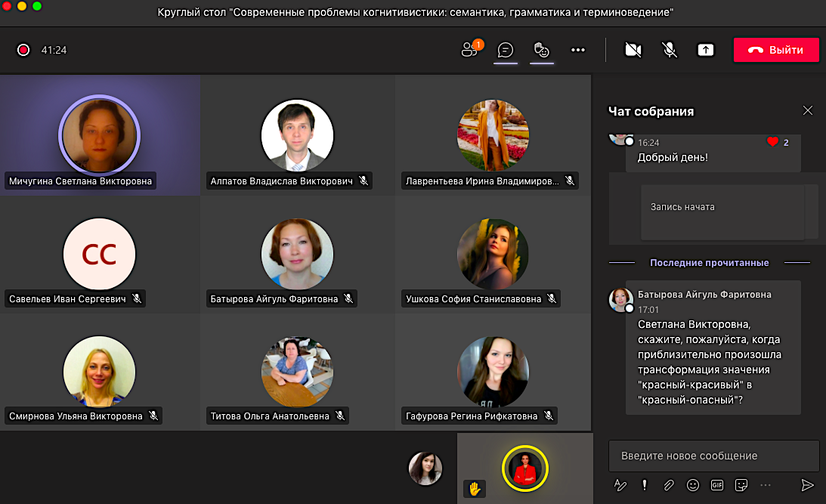Open the reactions and raise hand menu
This screenshot has width=826, height=504.
pos(541,50)
